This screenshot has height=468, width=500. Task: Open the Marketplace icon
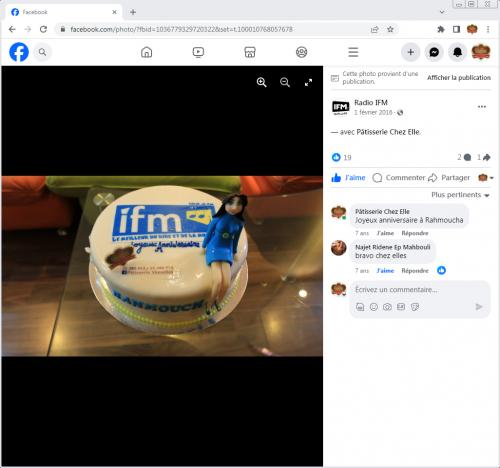(250, 52)
